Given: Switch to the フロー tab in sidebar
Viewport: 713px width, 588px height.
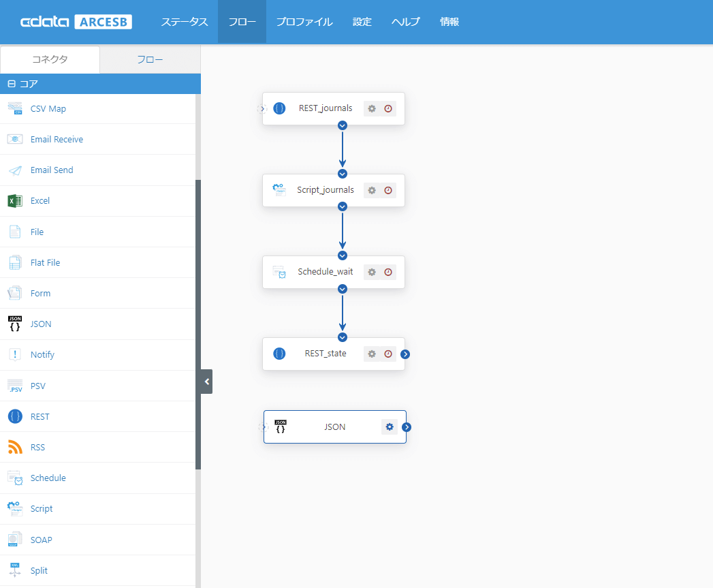Looking at the screenshot, I should 150,60.
